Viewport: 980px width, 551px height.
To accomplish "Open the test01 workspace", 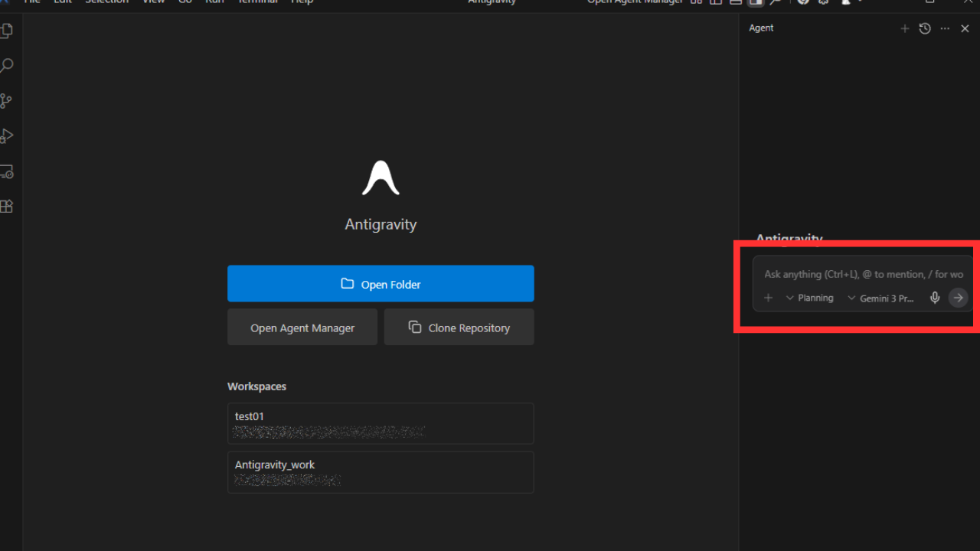I will (x=381, y=423).
